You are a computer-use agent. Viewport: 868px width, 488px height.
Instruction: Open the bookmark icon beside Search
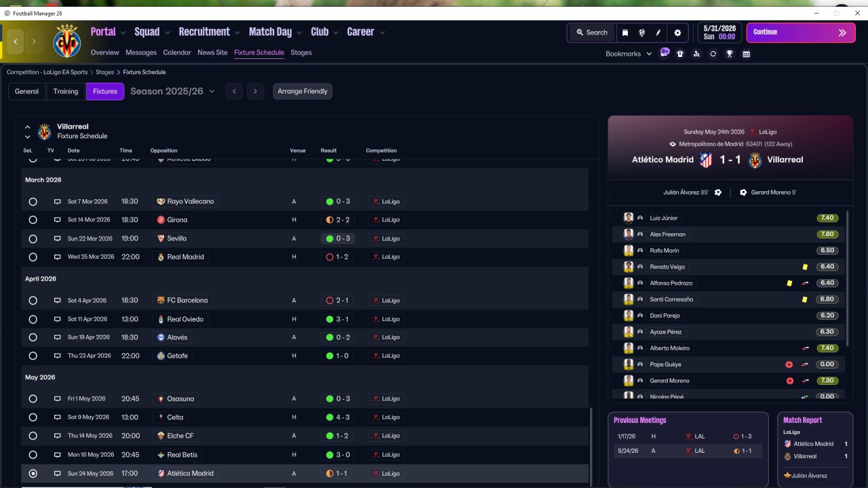coord(625,33)
